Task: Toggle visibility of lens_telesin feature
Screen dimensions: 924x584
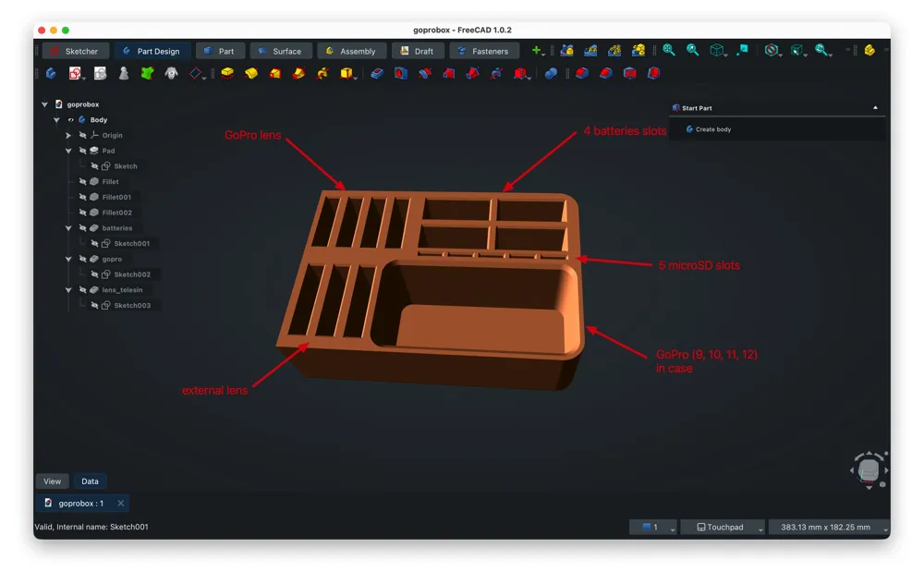Action: pos(82,289)
